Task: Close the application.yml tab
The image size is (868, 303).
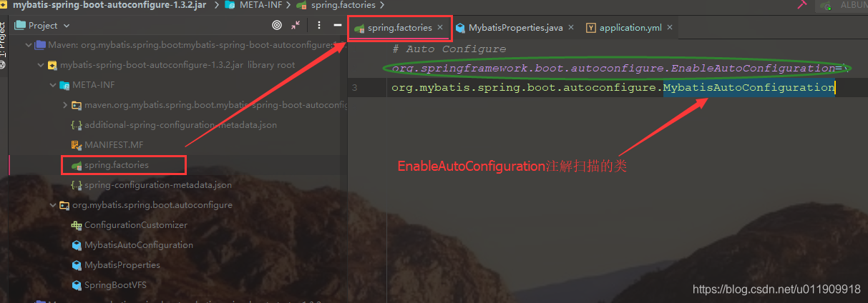Action: click(x=670, y=28)
